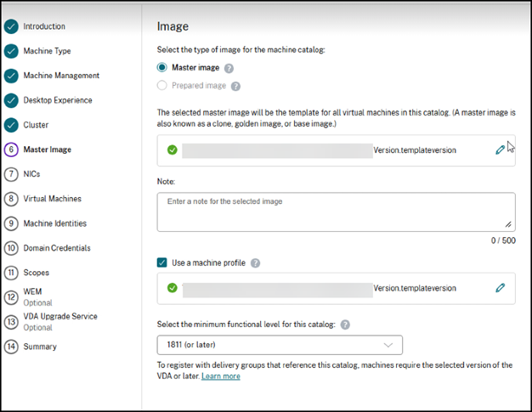Go to the Machine Type step
This screenshot has width=532, height=412.
(x=48, y=51)
